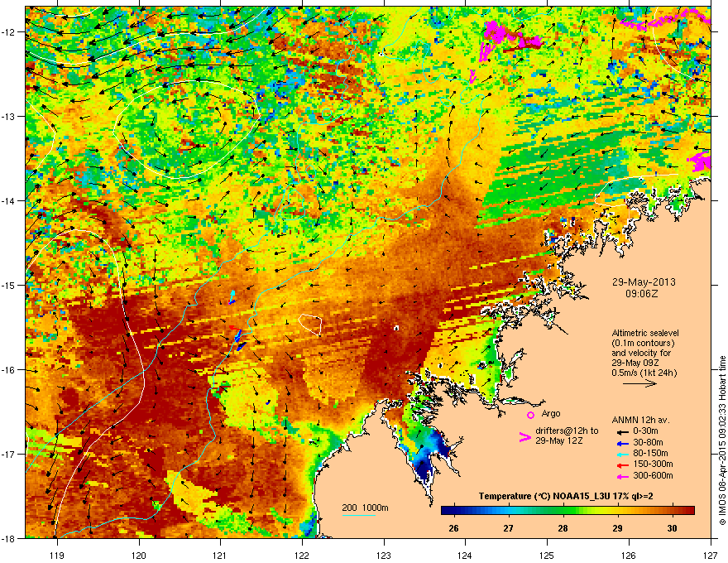
Task: Click the '30-80m' depth label
Action: point(648,442)
